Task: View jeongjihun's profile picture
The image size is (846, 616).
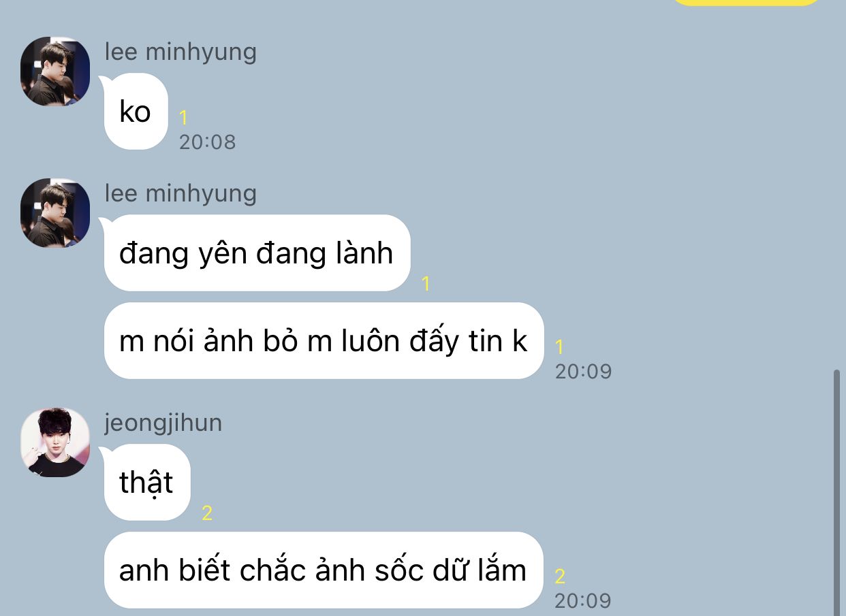Action: point(55,442)
